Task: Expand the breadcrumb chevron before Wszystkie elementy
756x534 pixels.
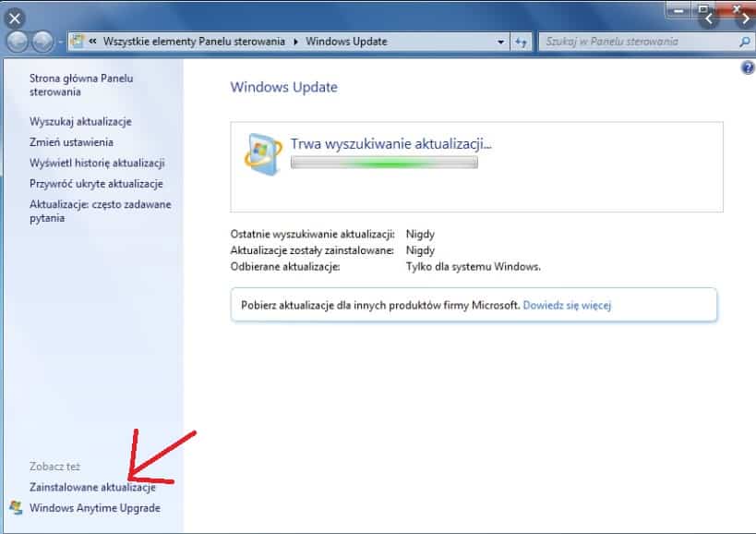Action: pos(92,42)
